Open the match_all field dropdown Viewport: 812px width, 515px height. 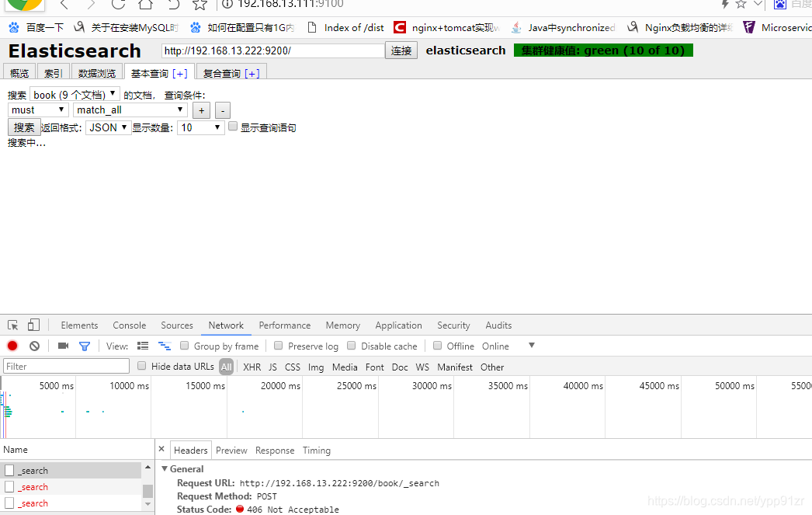pos(130,110)
